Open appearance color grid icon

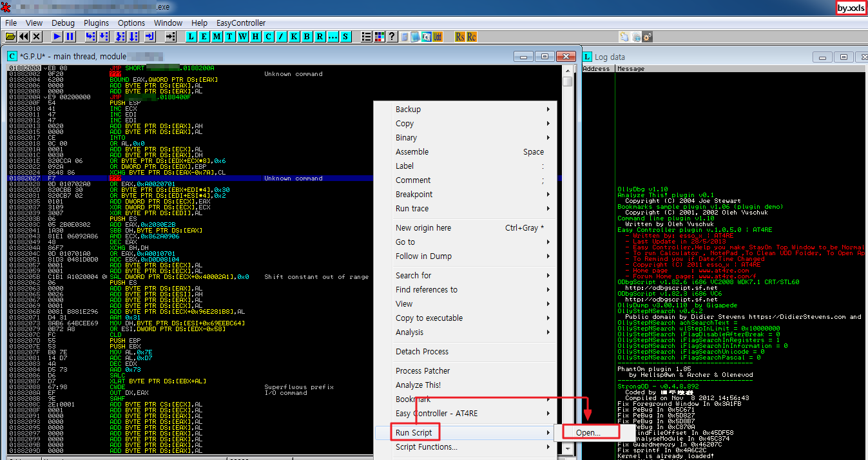379,37
